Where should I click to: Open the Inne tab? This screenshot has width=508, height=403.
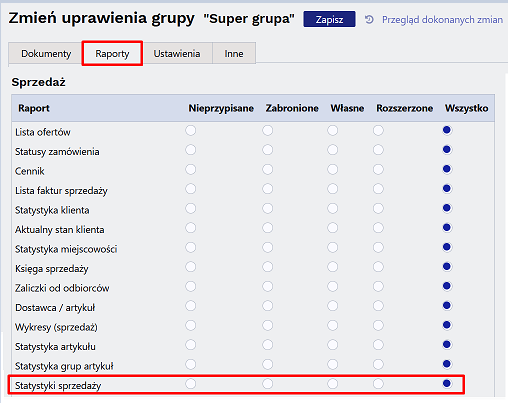point(234,53)
